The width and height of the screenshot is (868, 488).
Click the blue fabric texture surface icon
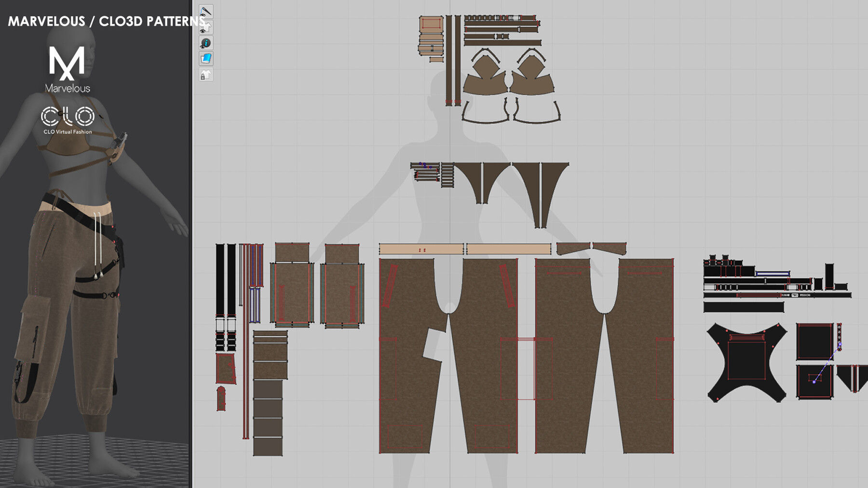(x=206, y=59)
